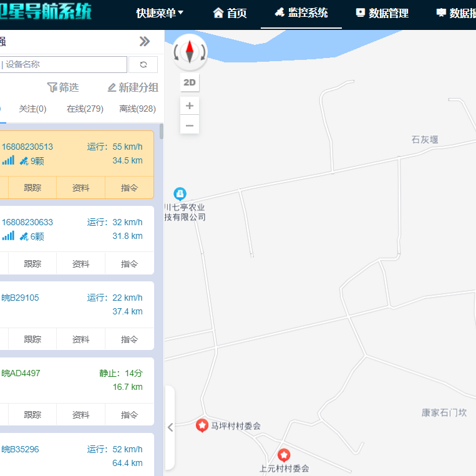The image size is (476, 476).
Task: Click 资料 for vehicle 皖B29105
Action: 80,339
